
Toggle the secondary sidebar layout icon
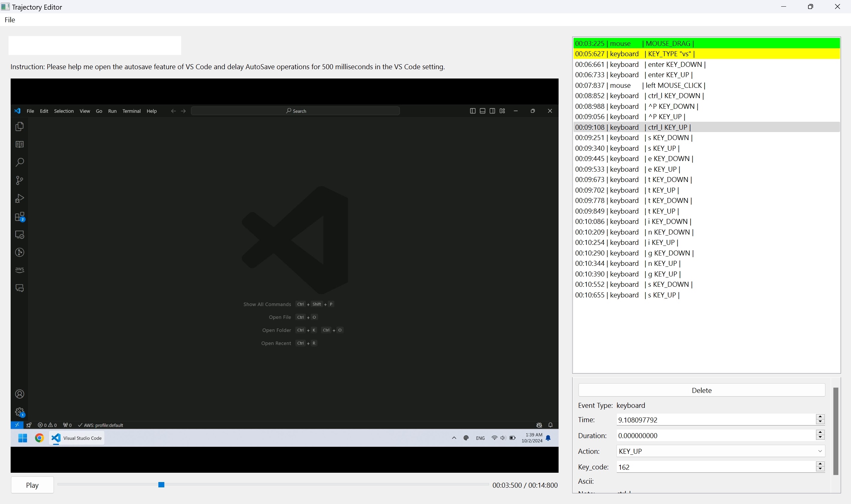tap(492, 111)
